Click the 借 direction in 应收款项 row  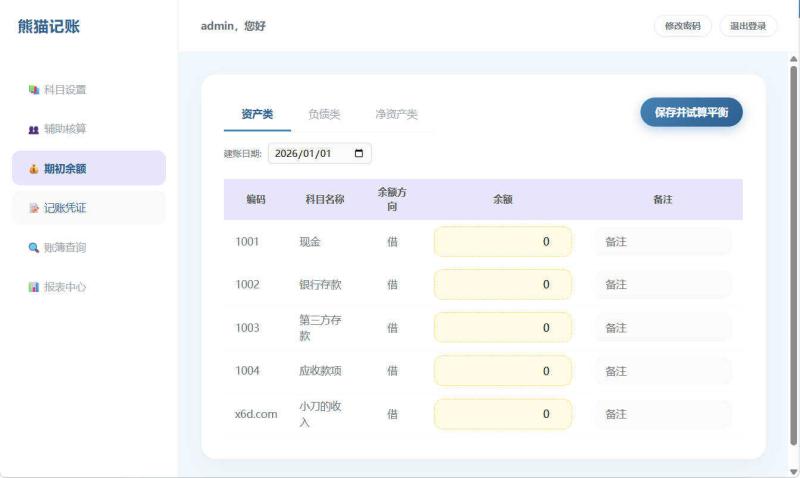tap(392, 371)
